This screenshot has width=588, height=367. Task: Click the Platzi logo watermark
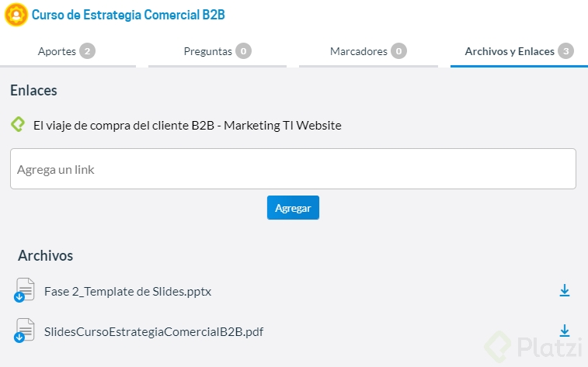tap(531, 345)
